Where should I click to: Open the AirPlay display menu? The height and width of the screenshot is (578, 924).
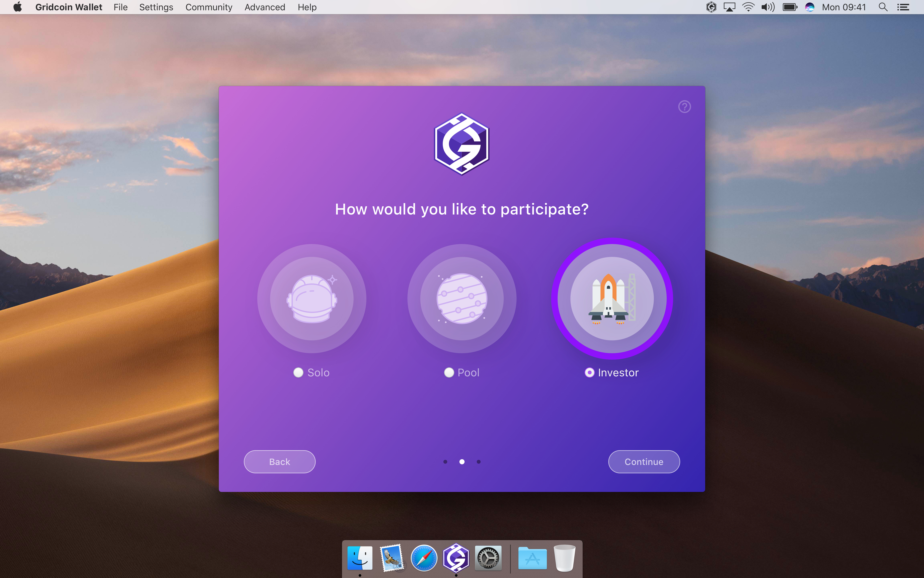729,7
